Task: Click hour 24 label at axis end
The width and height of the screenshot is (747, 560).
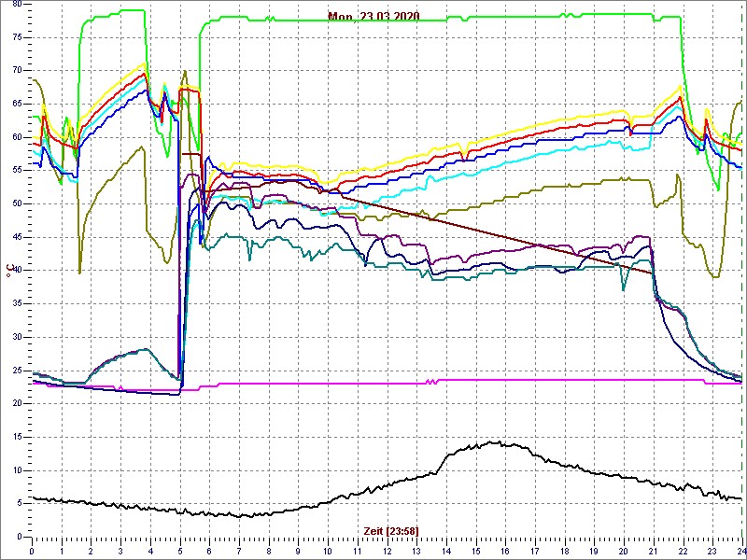Action: [x=740, y=550]
